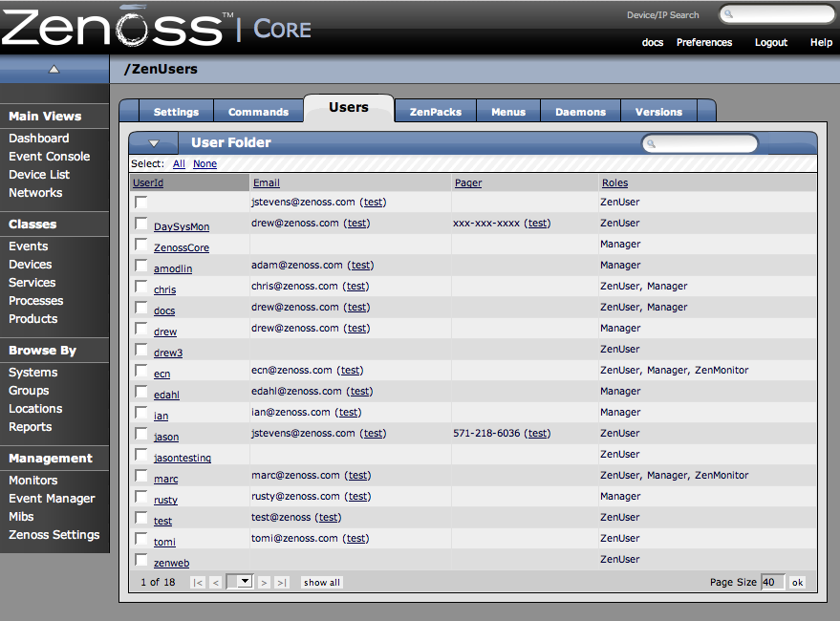The width and height of the screenshot is (840, 621).
Task: Open Help in the header
Action: pos(821,42)
